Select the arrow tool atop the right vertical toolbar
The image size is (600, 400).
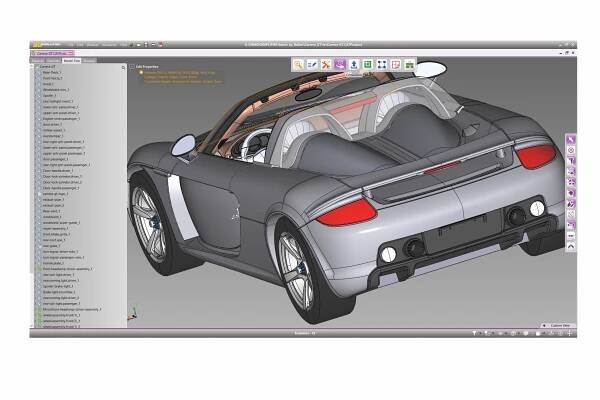tap(571, 139)
